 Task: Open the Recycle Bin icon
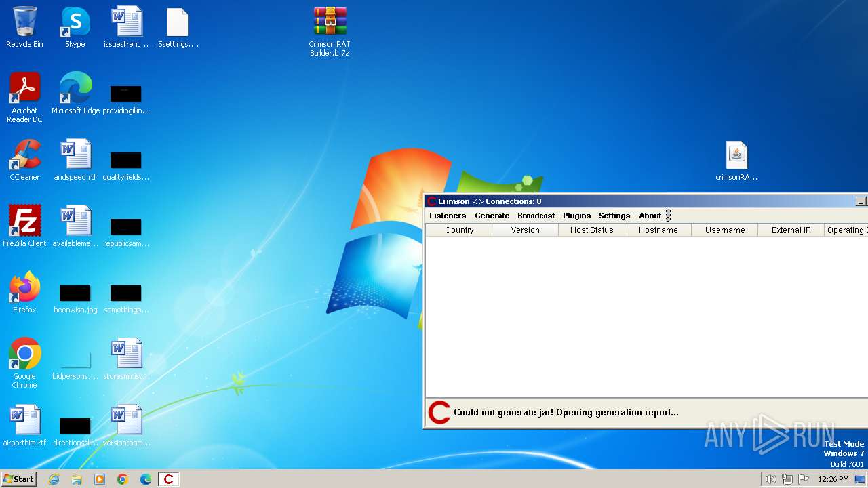(24, 27)
